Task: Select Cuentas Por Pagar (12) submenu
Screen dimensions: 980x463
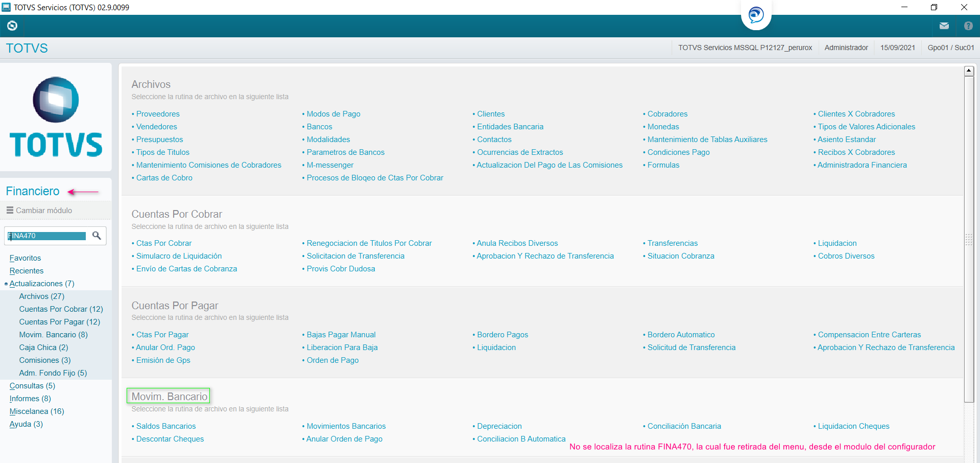Action: (60, 322)
